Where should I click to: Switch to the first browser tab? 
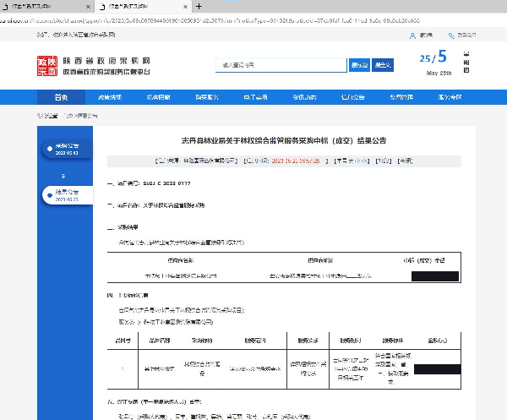pos(30,6)
